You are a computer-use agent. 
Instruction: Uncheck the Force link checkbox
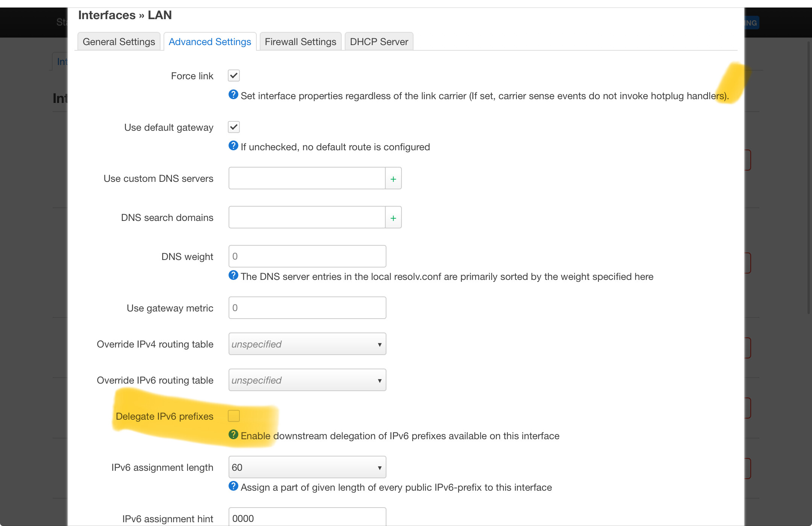click(234, 76)
